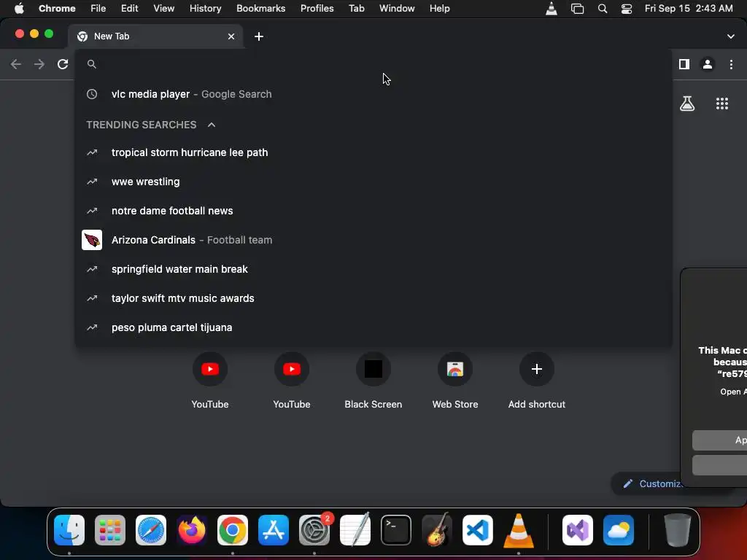Open the Profiles menu
The image size is (747, 560).
click(x=317, y=8)
